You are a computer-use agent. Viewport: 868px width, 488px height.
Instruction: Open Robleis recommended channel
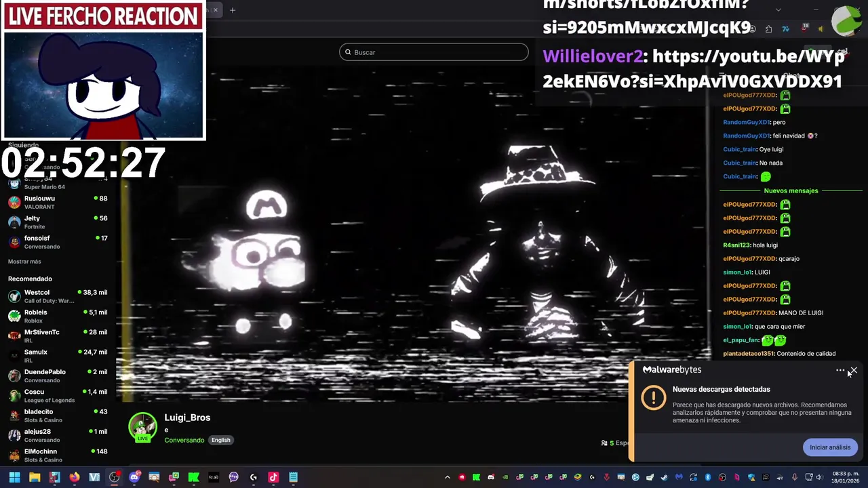[x=58, y=316]
